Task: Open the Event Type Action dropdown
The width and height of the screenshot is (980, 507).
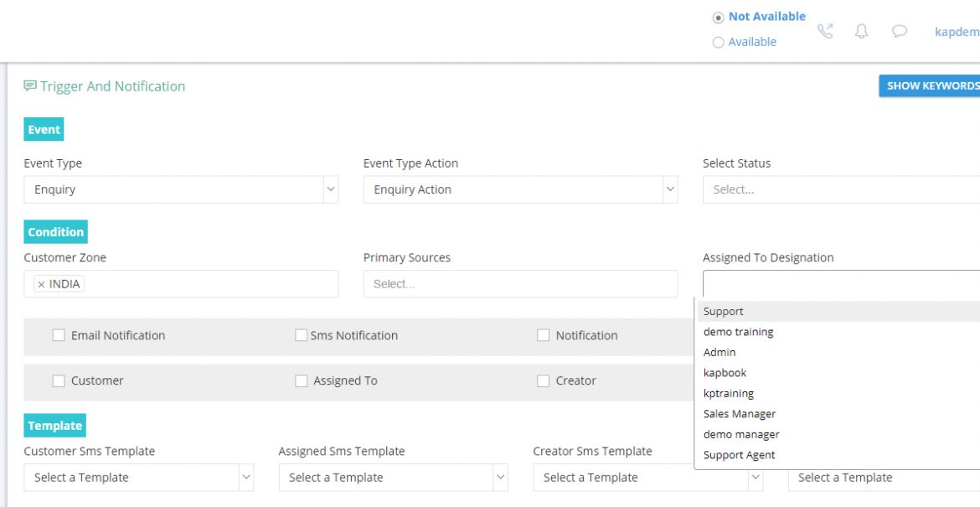Action: [520, 189]
